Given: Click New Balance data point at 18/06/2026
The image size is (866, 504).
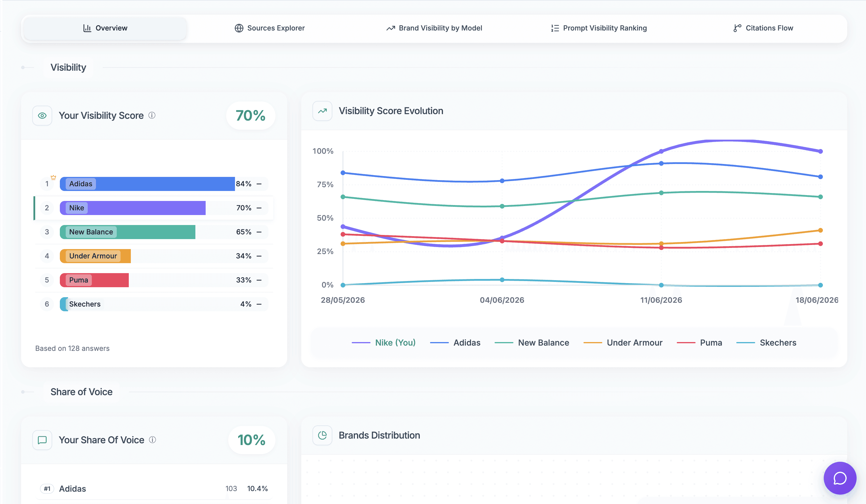Looking at the screenshot, I should [x=820, y=197].
